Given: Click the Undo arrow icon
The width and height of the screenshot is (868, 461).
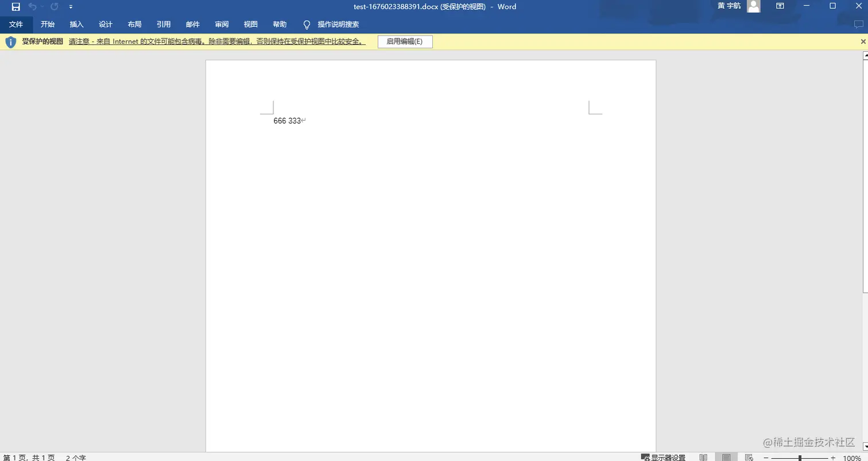Looking at the screenshot, I should (x=33, y=7).
